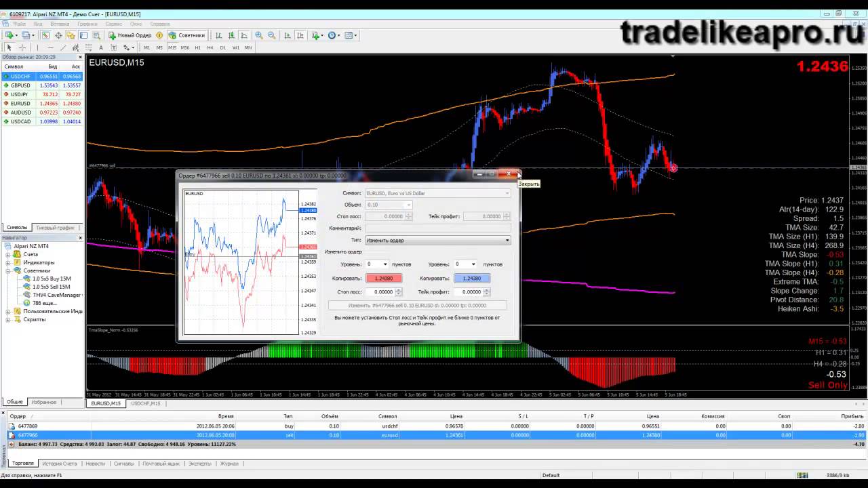Switch to the M1 timeframe
The image size is (868, 488).
pyautogui.click(x=146, y=47)
